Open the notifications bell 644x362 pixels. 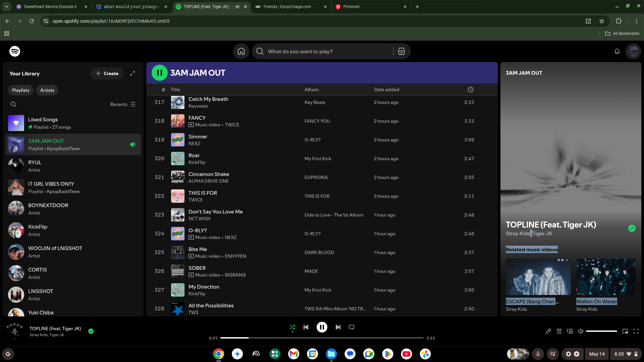(617, 51)
